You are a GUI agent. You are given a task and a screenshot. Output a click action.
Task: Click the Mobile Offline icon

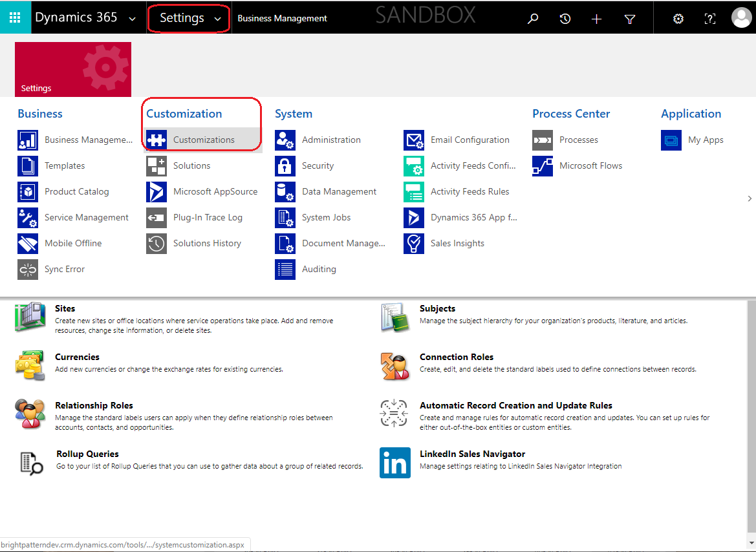pyautogui.click(x=27, y=244)
